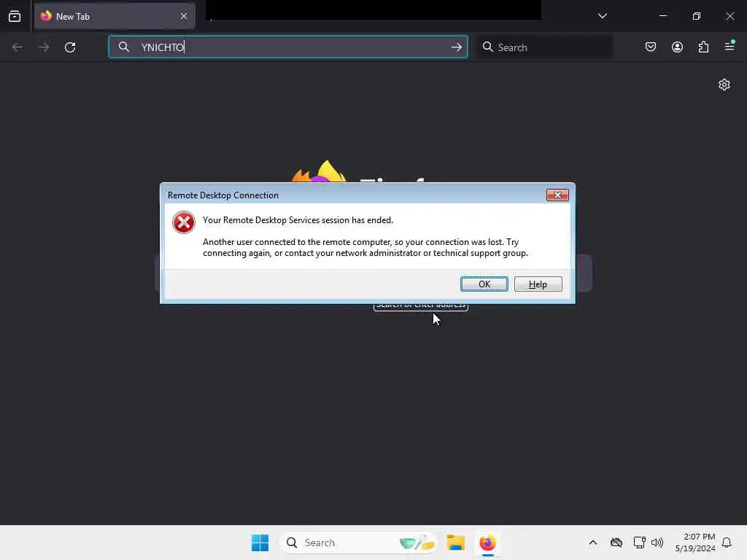Open the Save to Pocket icon
Image resolution: width=747 pixels, height=560 pixels.
point(650,47)
